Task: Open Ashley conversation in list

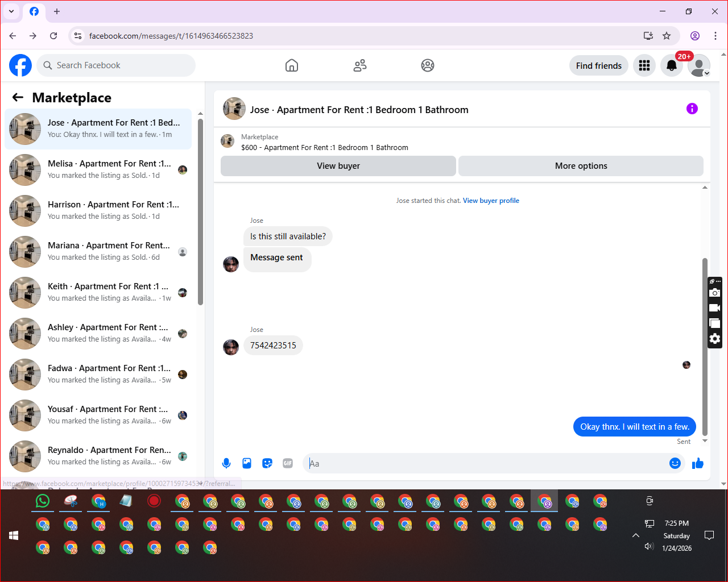Action: (98, 334)
